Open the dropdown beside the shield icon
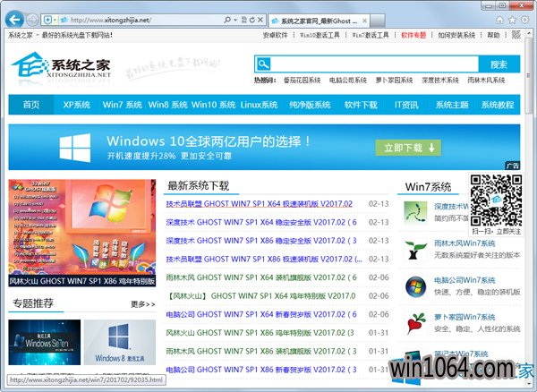Screen dimensions: 537x392 [x=55, y=21]
